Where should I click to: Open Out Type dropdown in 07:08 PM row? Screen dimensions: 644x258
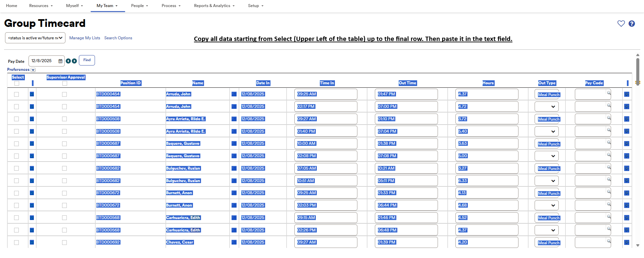coord(547,156)
